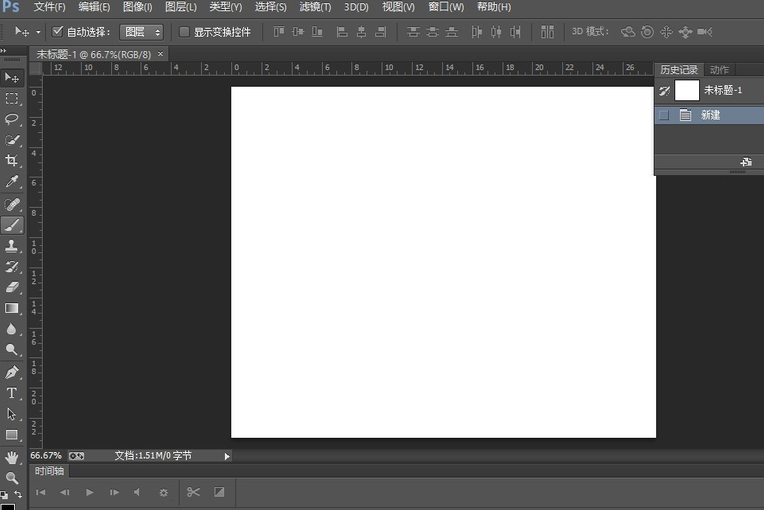
Task: Select the Eyedropper tool
Action: [12, 182]
